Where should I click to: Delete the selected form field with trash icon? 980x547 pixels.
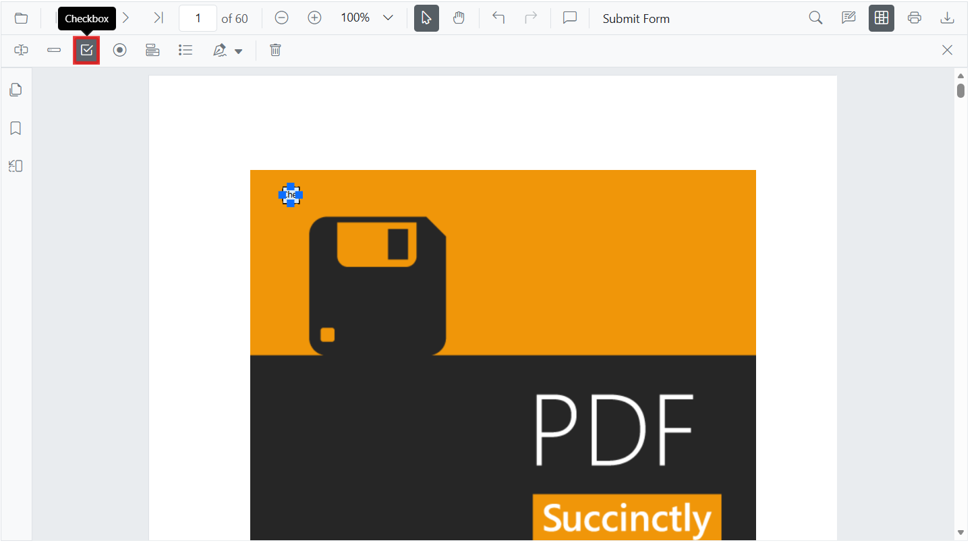point(275,51)
